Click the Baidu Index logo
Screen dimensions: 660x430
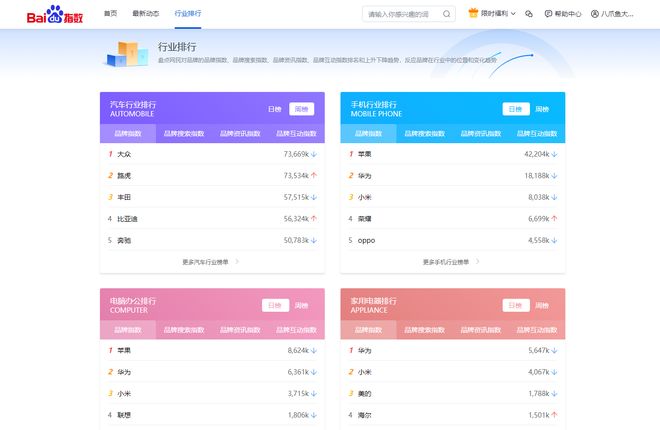pos(55,14)
